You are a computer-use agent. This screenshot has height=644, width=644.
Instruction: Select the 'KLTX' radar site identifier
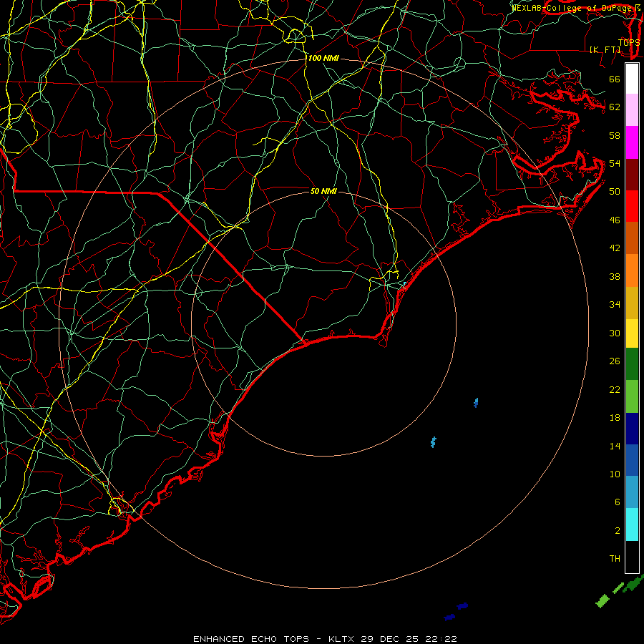[341, 639]
